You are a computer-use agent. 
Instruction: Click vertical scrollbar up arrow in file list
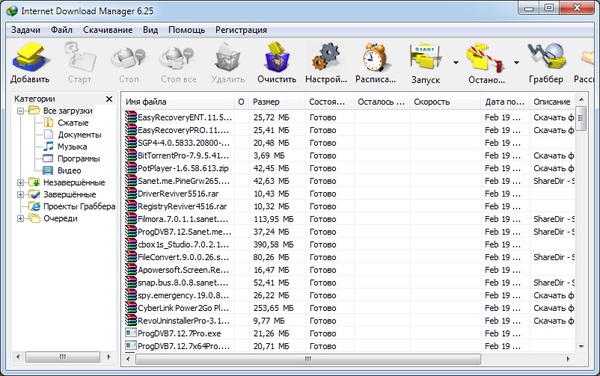pos(582,100)
